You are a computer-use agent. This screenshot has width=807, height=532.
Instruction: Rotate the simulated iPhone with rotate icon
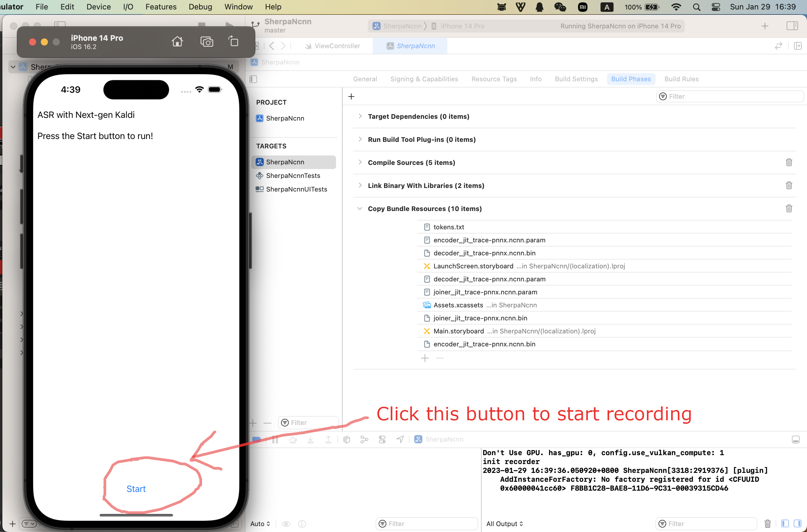tap(233, 41)
